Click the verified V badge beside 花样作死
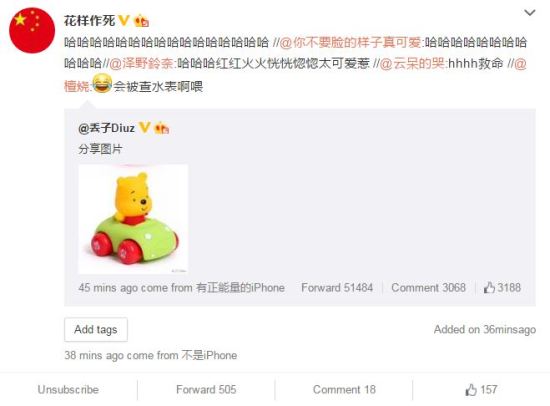The height and width of the screenshot is (406, 550). (124, 20)
